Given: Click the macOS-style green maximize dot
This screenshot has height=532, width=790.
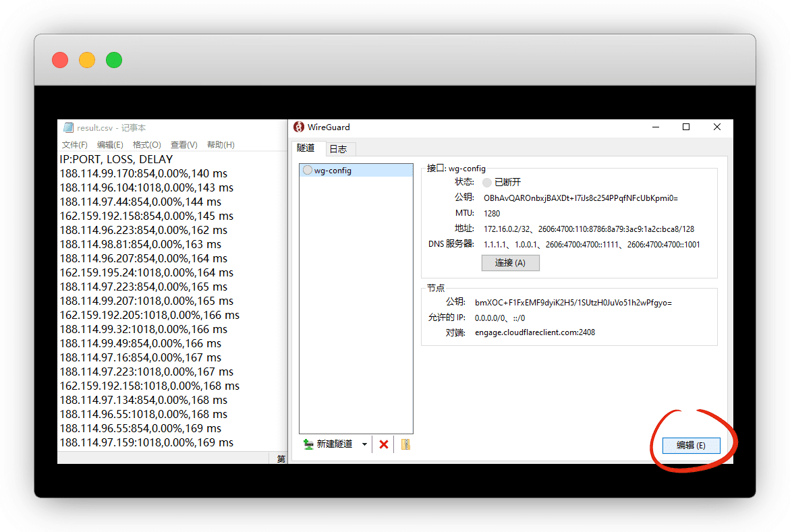Looking at the screenshot, I should [114, 60].
